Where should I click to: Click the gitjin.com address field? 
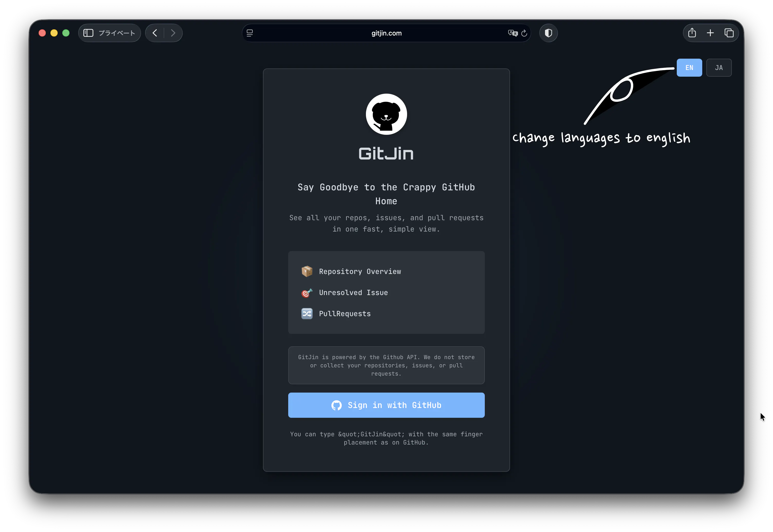[x=386, y=33]
